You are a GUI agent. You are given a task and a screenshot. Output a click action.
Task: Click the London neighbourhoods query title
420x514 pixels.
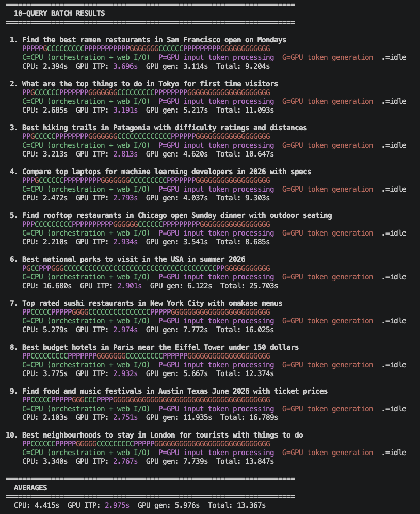[163, 435]
